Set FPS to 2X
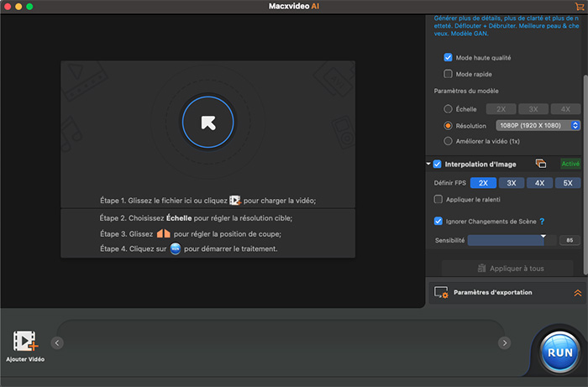Screen dimensions: 588x387 (x=483, y=183)
